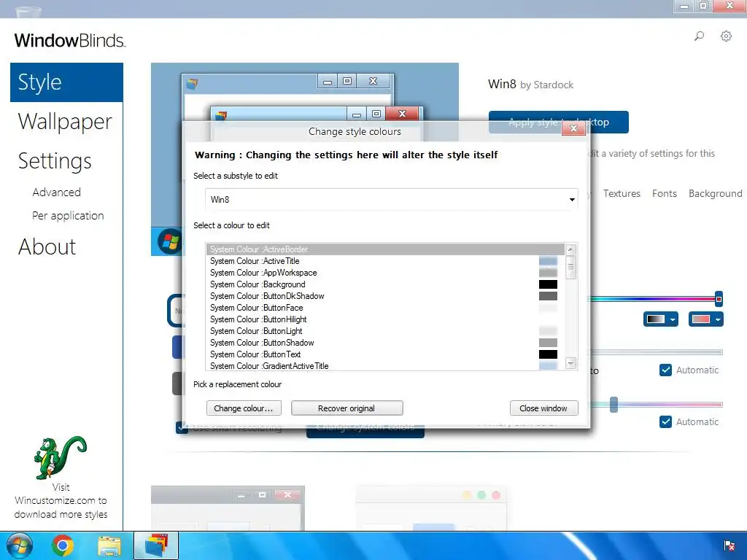Image resolution: width=747 pixels, height=560 pixels.
Task: Toggle Use smart recolouring checkbox
Action: [182, 427]
